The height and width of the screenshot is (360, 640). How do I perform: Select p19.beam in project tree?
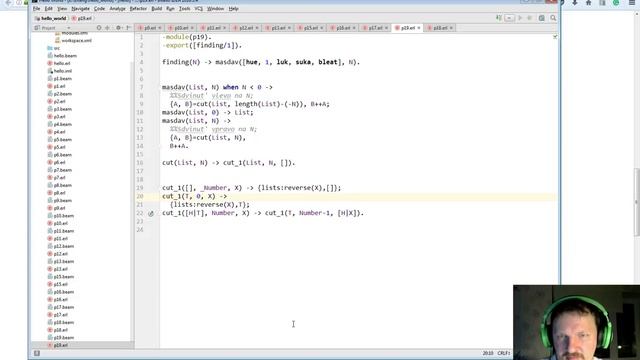tap(61, 338)
